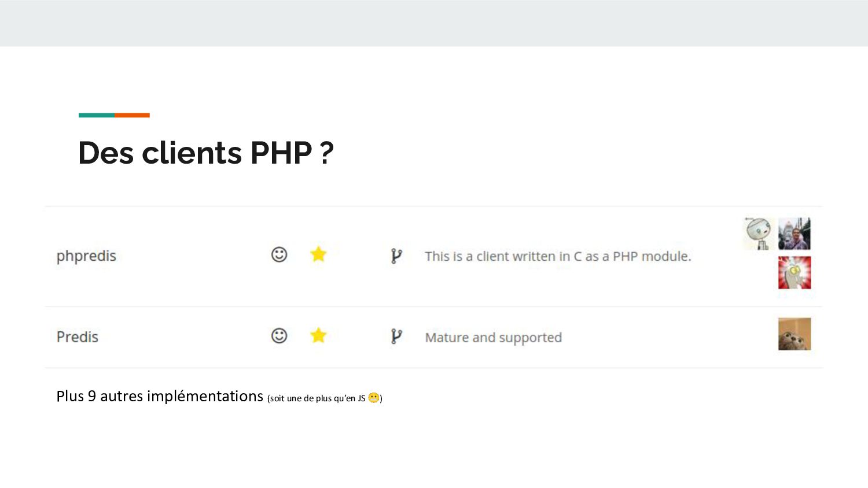Click the fork icon in the phpredis row
The width and height of the screenshot is (868, 488).
pyautogui.click(x=396, y=256)
